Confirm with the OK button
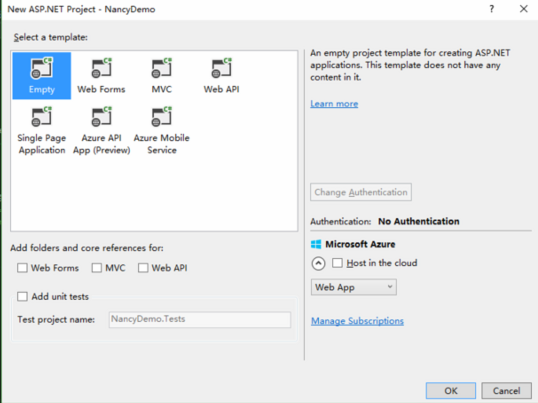The height and width of the screenshot is (403, 538). point(451,391)
